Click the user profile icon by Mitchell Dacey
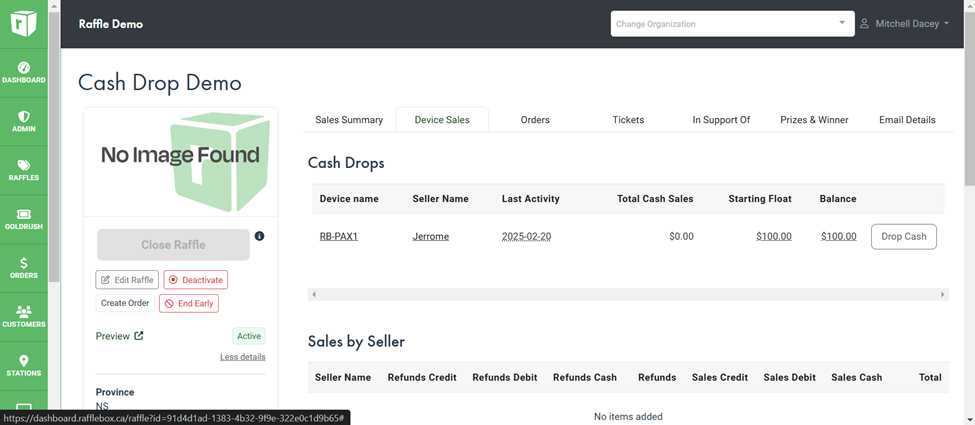 click(x=864, y=24)
